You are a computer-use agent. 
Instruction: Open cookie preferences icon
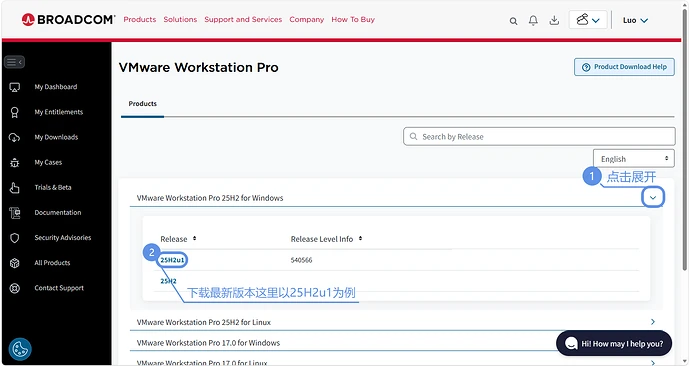coord(20,349)
